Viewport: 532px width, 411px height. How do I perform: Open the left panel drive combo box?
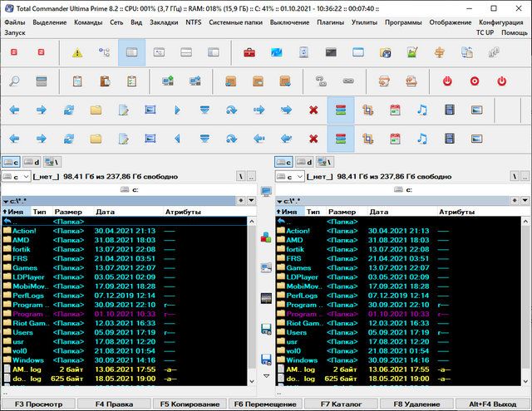[17, 177]
